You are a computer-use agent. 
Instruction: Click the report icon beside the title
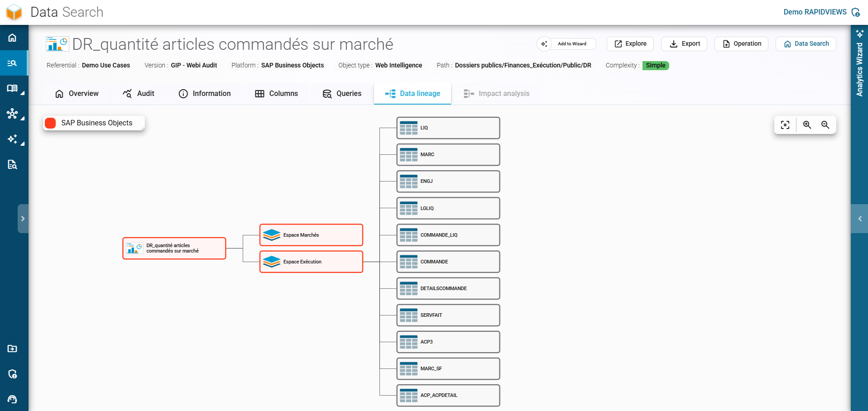(57, 44)
